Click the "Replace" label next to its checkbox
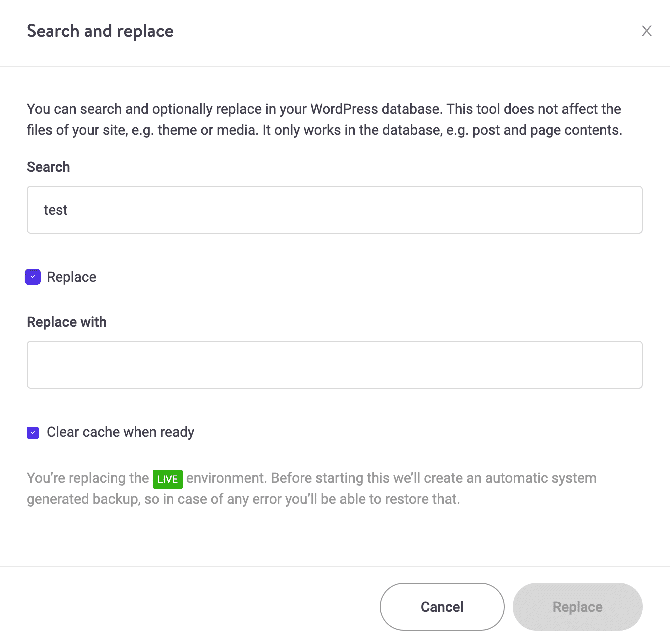Viewport: 670px width, 644px height. (71, 277)
